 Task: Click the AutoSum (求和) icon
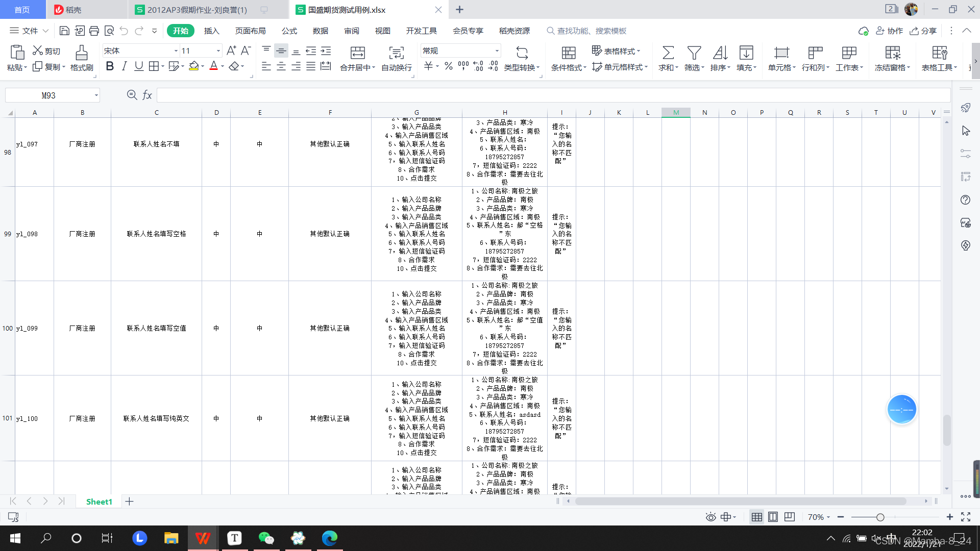[668, 53]
